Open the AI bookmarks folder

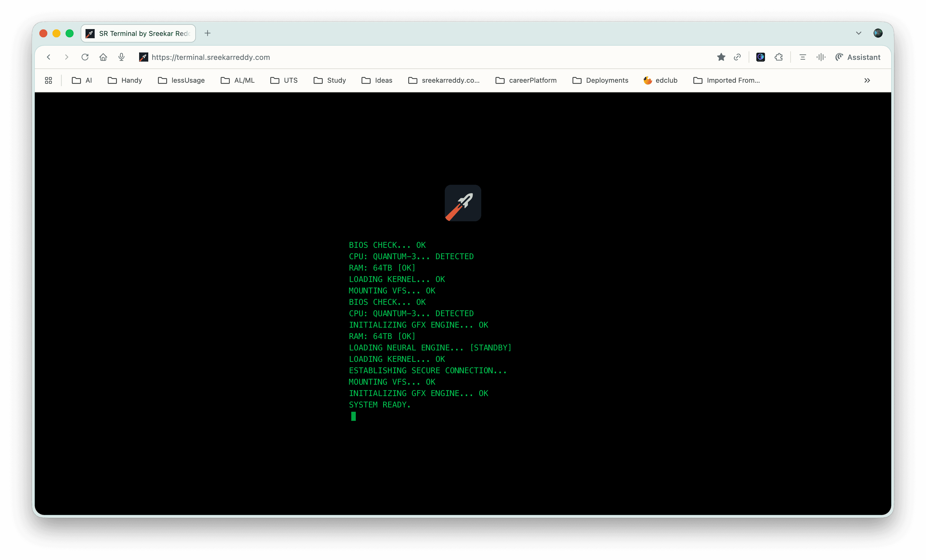[82, 80]
